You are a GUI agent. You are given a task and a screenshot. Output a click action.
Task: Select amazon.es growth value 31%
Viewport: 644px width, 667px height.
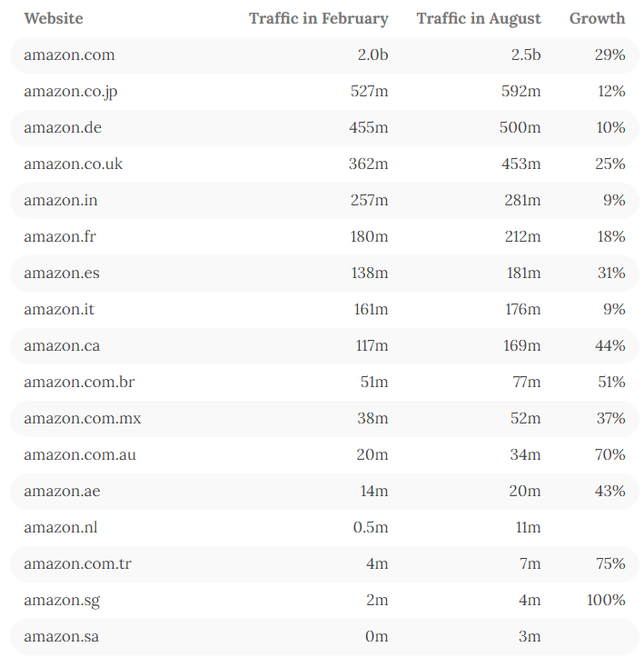click(611, 274)
